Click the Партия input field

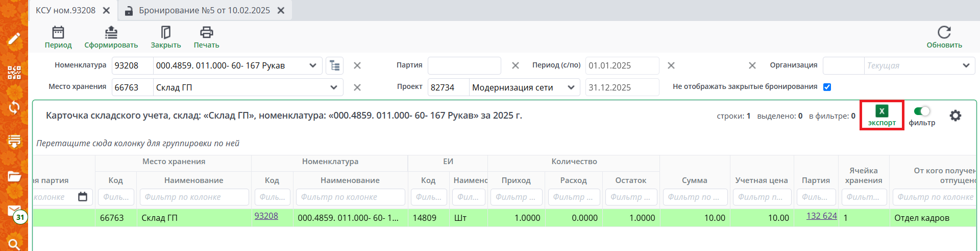[x=464, y=65]
